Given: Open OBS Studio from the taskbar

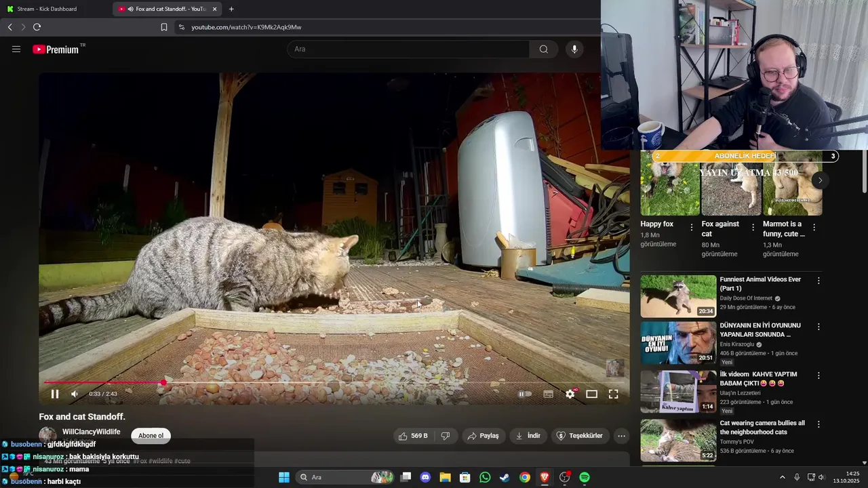Looking at the screenshot, I should (564, 477).
